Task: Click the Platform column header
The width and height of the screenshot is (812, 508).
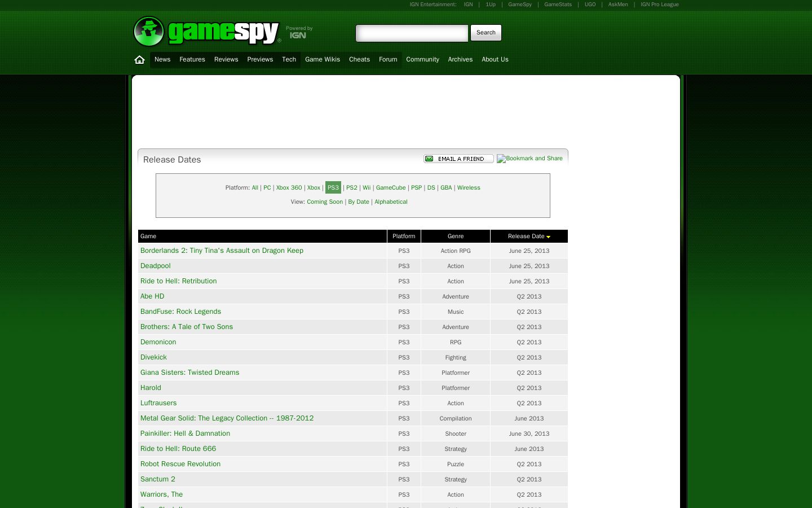Action: click(404, 237)
